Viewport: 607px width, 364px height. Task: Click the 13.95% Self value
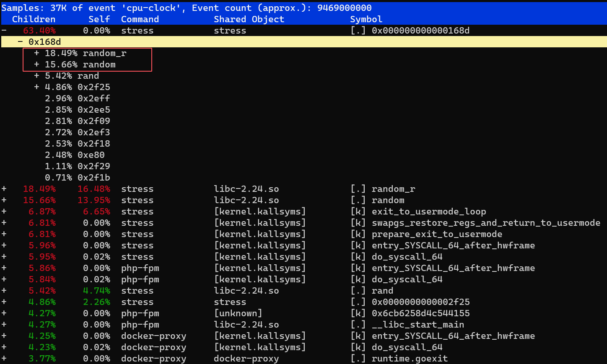point(94,200)
